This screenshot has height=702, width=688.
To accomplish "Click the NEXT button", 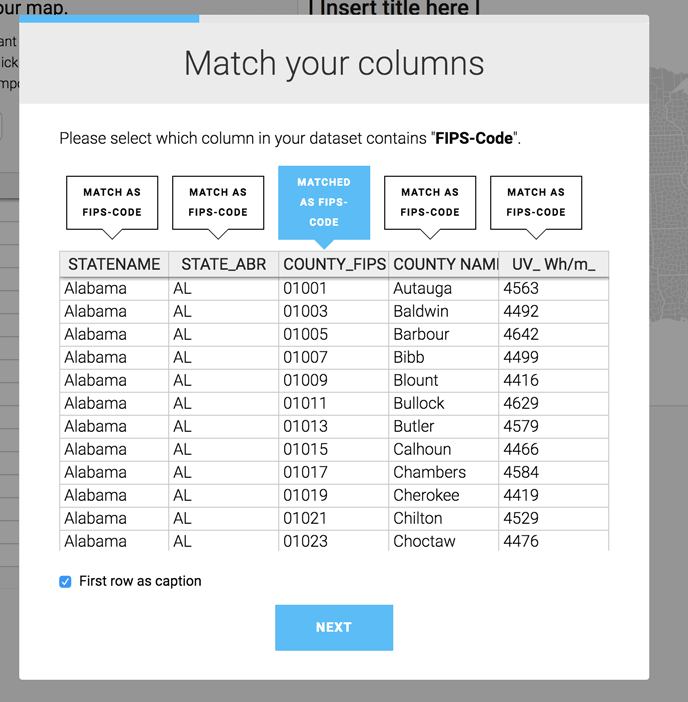I will (334, 627).
